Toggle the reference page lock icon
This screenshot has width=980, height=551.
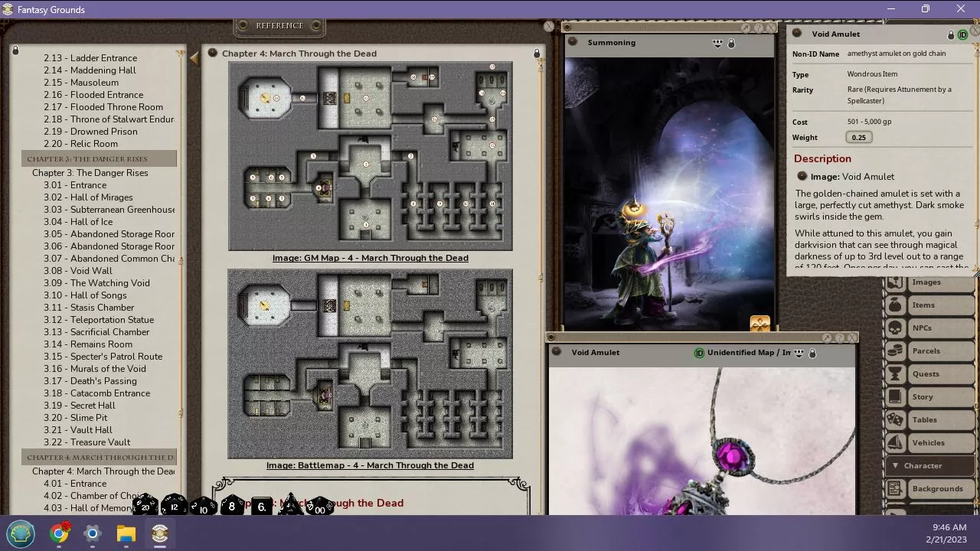pyautogui.click(x=537, y=54)
